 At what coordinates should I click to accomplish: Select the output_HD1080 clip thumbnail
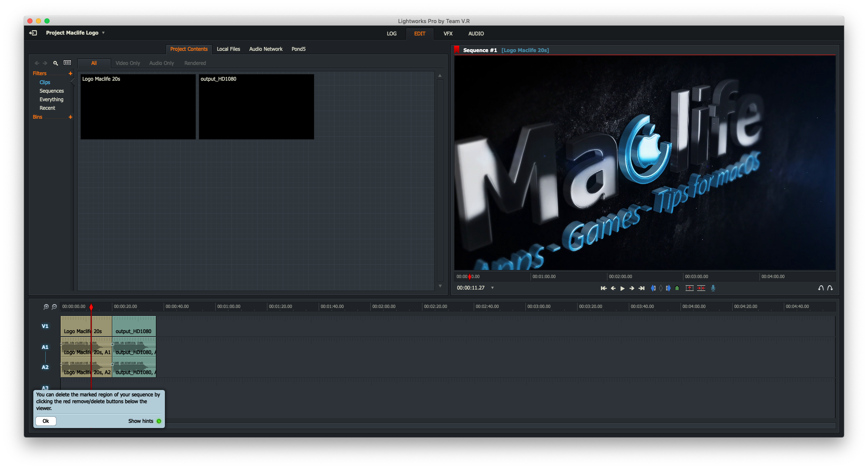256,107
